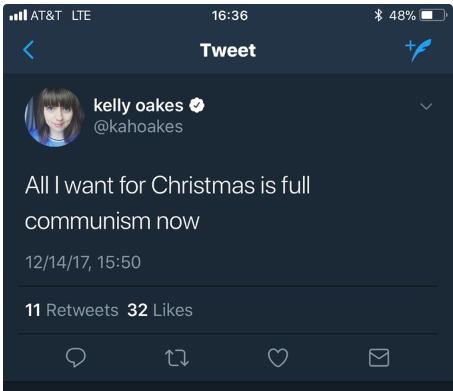Tap the reply speech bubble icon
Viewport: 453px width, 391px height.
click(x=76, y=357)
